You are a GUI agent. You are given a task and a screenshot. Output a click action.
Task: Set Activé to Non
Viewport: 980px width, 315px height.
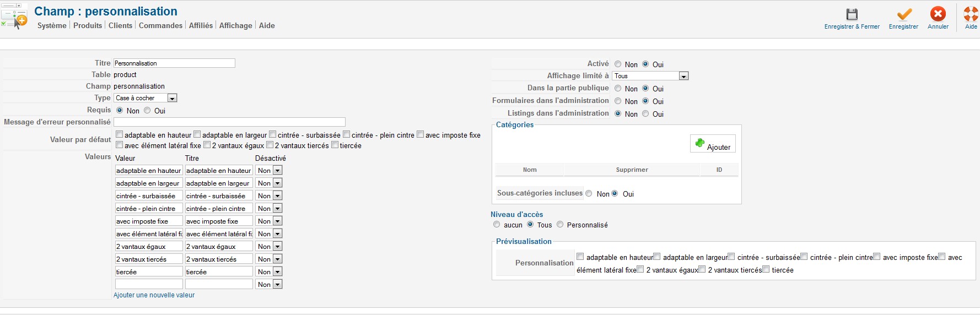[618, 64]
